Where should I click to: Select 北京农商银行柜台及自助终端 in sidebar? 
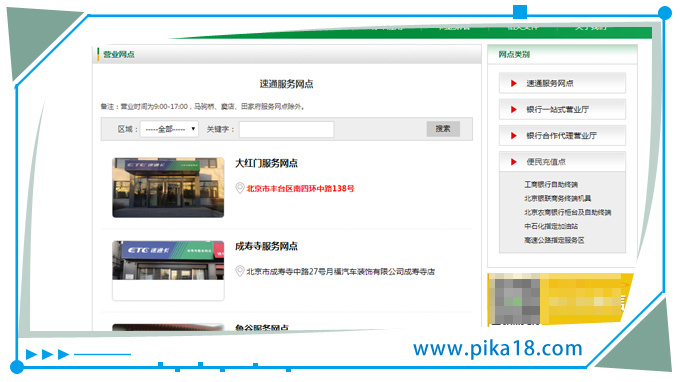(568, 212)
